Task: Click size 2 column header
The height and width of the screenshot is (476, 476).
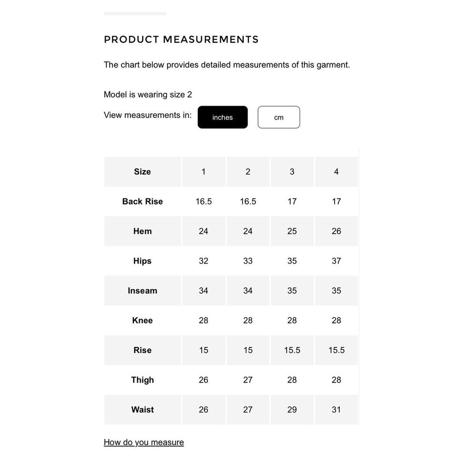Action: point(248,171)
